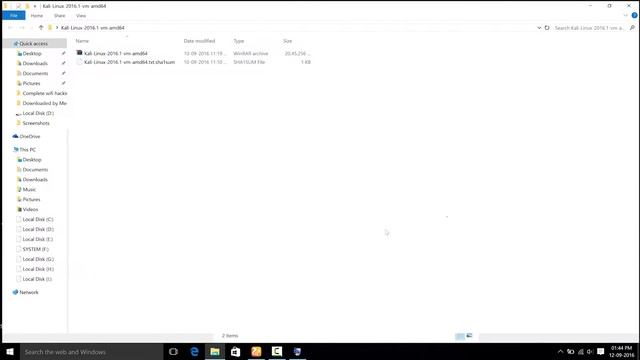Click the search magnifier icon
The width and height of the screenshot is (640, 360).
point(632,28)
